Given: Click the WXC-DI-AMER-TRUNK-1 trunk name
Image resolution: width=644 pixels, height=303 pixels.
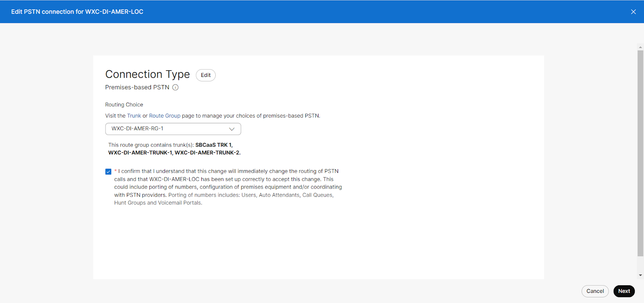Looking at the screenshot, I should point(140,153).
